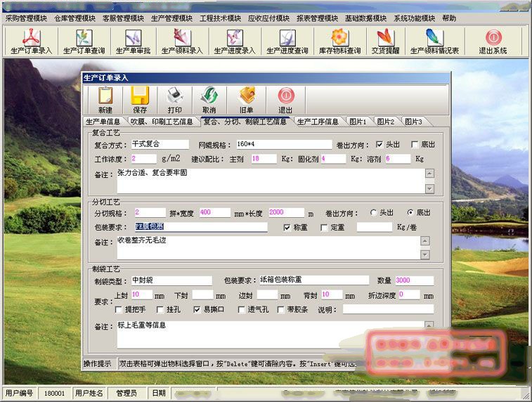The width and height of the screenshot is (532, 402).
Task: Open 基础数据模块 menu
Action: click(x=365, y=18)
